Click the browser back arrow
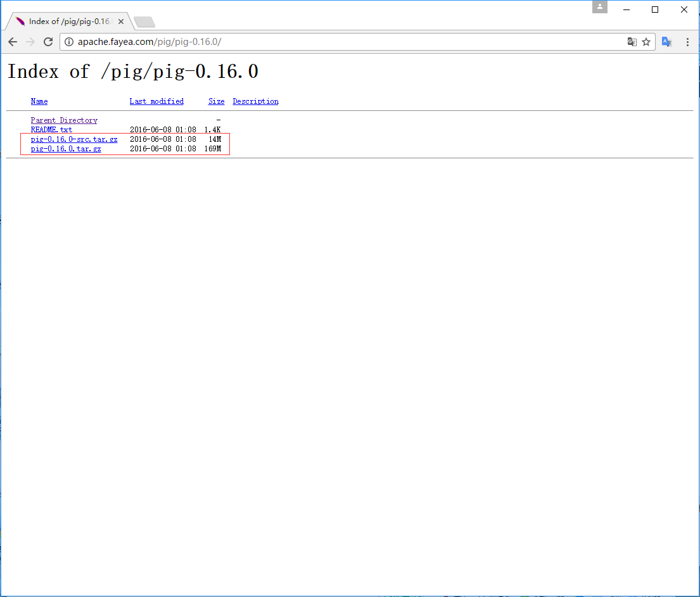The height and width of the screenshot is (597, 700). [13, 42]
